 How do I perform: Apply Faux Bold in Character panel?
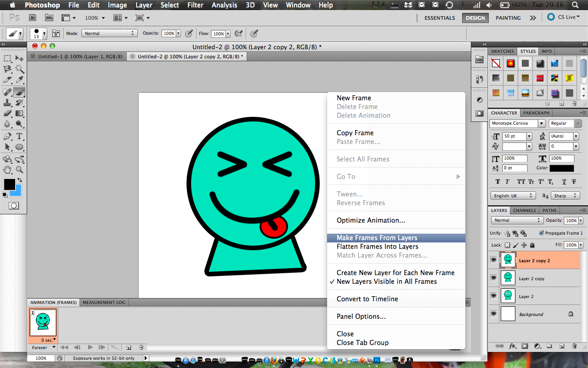tap(498, 182)
